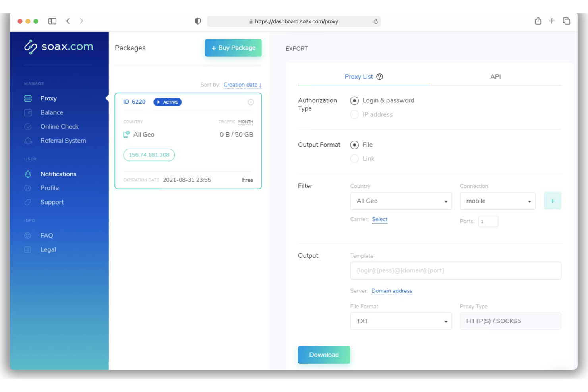
Task: Toggle the browser sidebar icon
Action: tap(52, 21)
